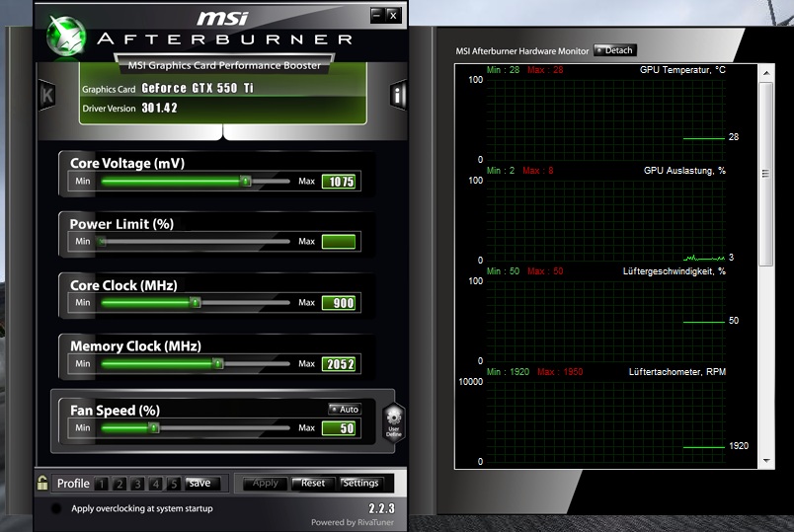The width and height of the screenshot is (794, 532).
Task: Click the profile lock padlock icon
Action: (42, 483)
